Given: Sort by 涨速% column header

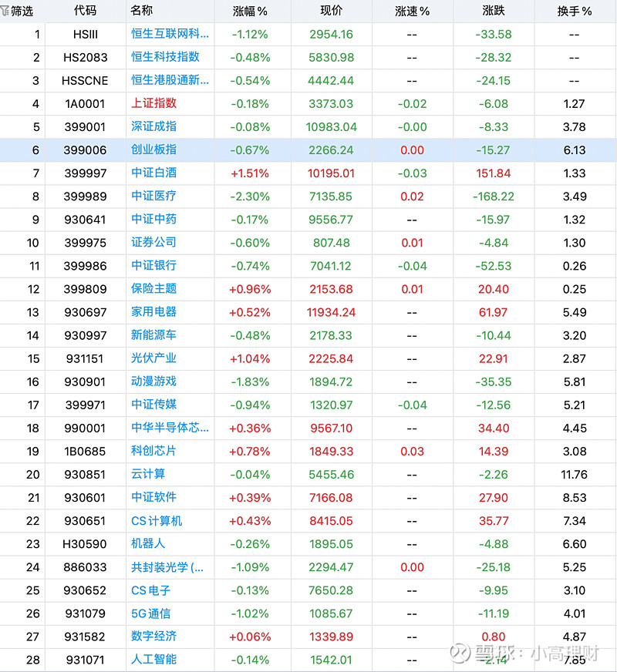Looking at the screenshot, I should (x=412, y=11).
